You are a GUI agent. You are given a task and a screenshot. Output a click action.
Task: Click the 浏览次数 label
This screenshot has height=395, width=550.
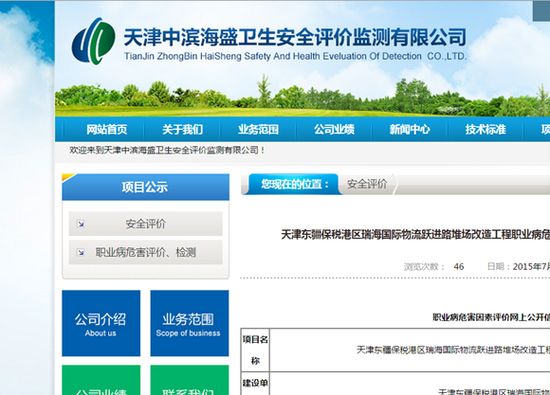[424, 267]
